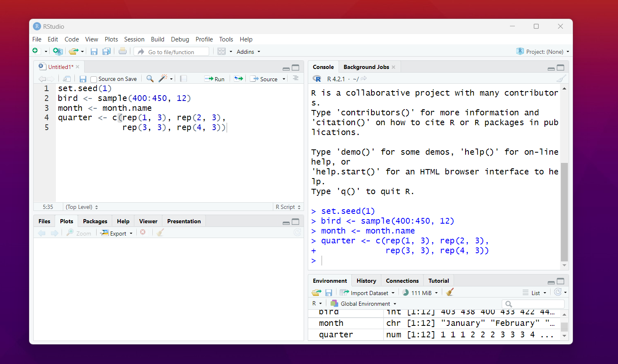Close the Background Jobs tab
This screenshot has width=618, height=364.
(394, 67)
